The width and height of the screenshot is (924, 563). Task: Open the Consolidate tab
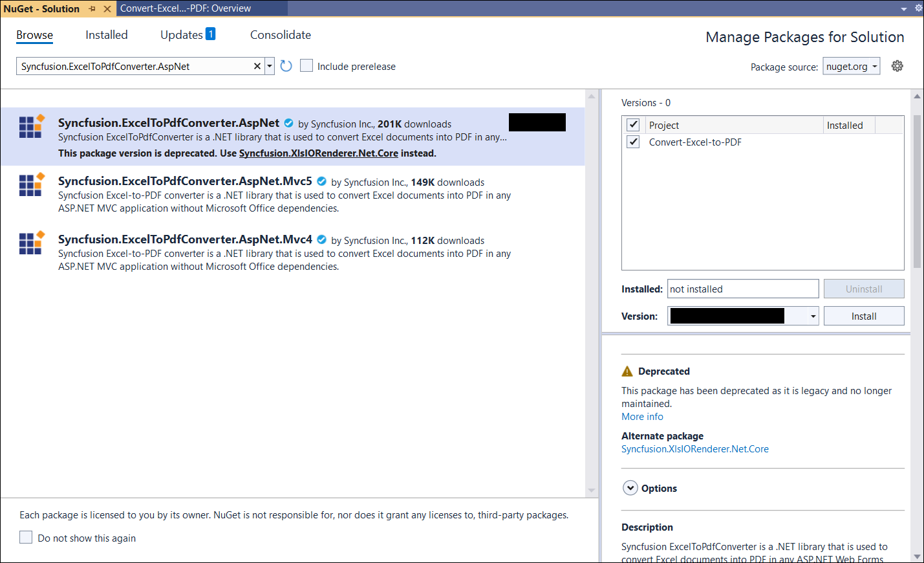[280, 35]
